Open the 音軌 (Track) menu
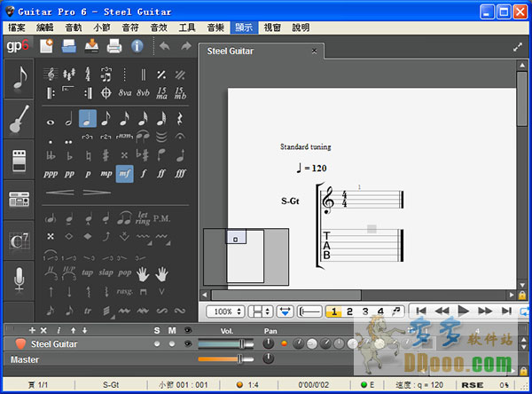This screenshot has width=532, height=394. coord(74,28)
